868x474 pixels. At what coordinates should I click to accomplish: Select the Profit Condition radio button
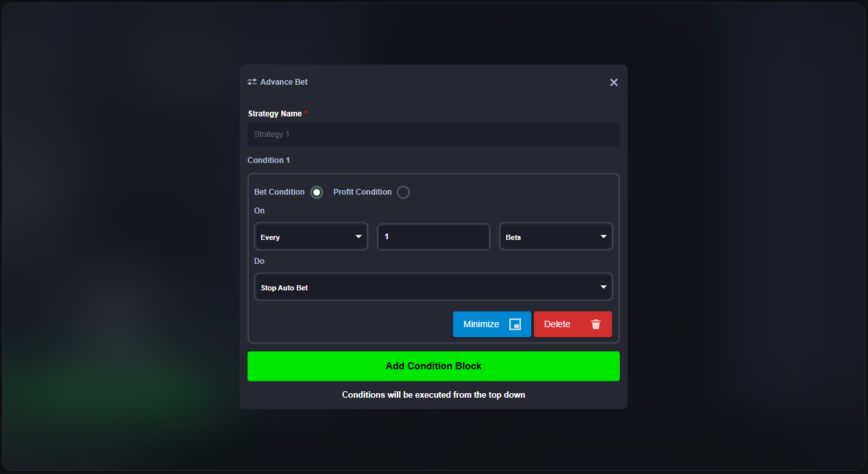[403, 192]
